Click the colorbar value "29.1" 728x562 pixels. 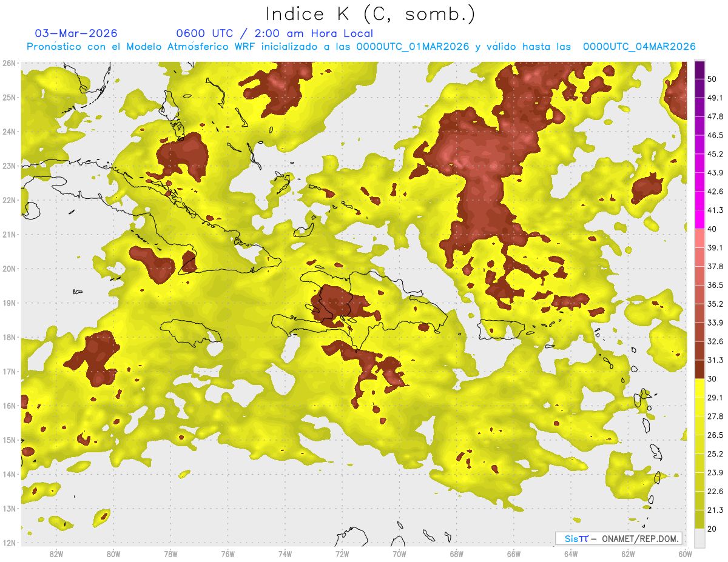tap(715, 397)
